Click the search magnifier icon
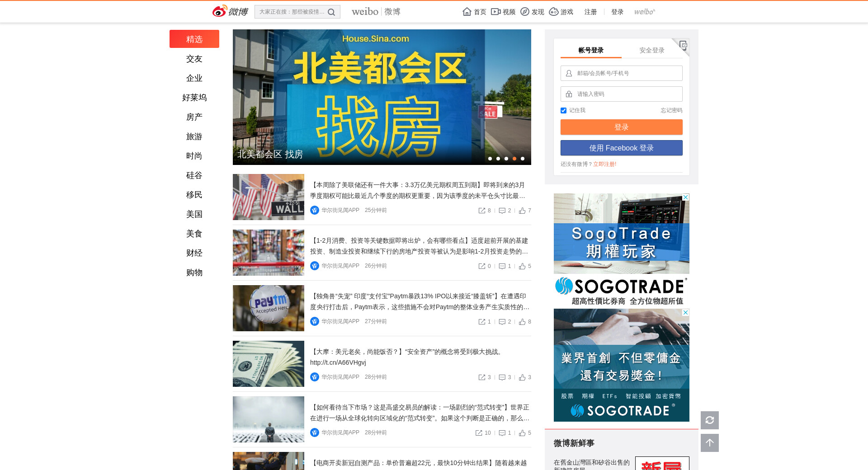Screen dimensions: 868x470 (331, 12)
